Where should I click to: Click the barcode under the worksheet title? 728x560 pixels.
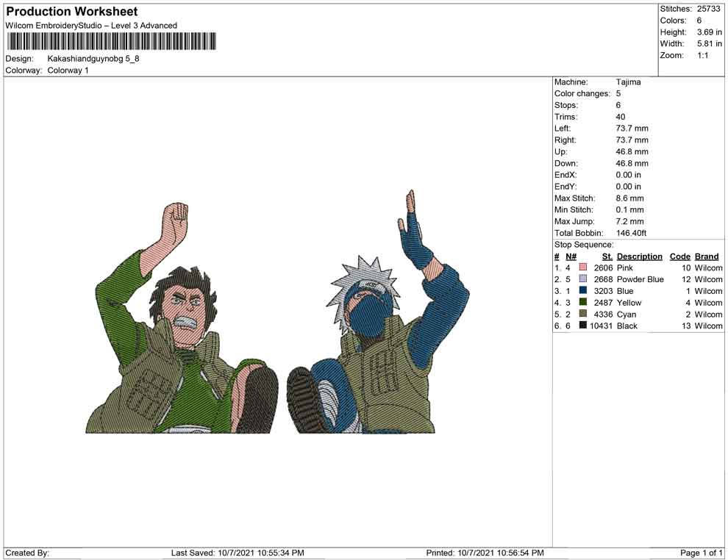click(x=111, y=41)
